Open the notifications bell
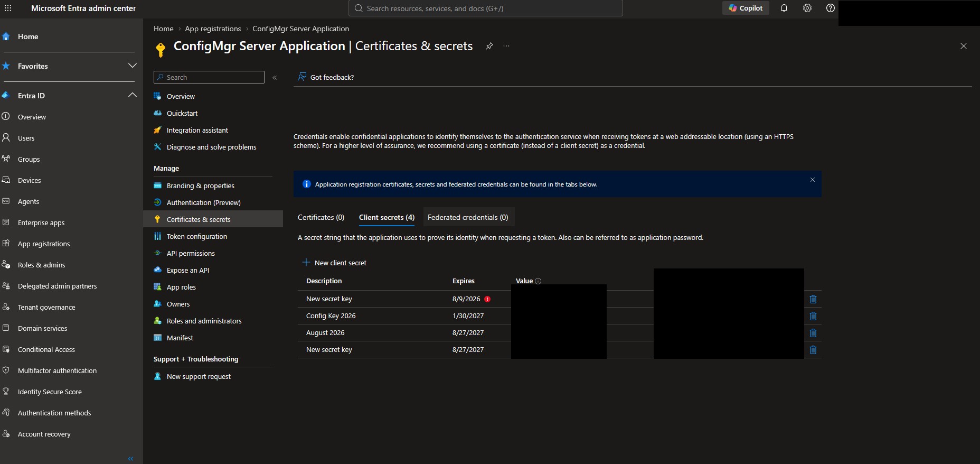Viewport: 980px width, 464px height. pyautogui.click(x=784, y=8)
